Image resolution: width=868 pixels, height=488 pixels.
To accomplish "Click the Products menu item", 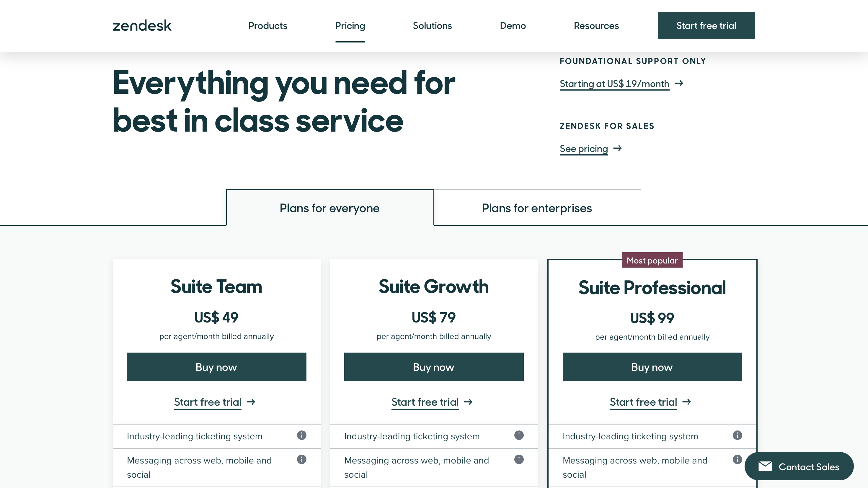I will (x=267, y=25).
